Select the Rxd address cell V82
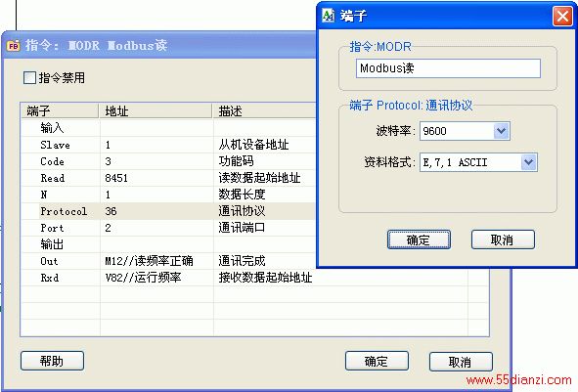The width and height of the screenshot is (578, 392). pos(156,278)
